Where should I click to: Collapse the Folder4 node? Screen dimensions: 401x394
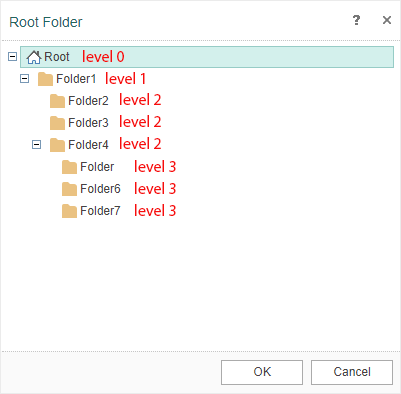point(36,145)
